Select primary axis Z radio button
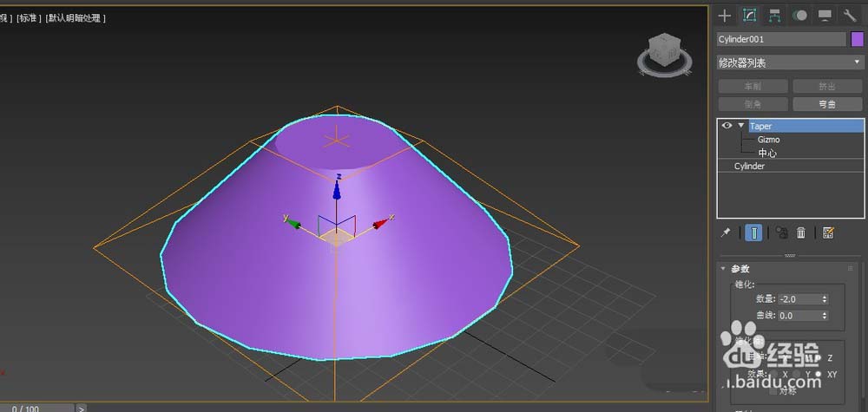This screenshot has width=868, height=412. (819, 358)
